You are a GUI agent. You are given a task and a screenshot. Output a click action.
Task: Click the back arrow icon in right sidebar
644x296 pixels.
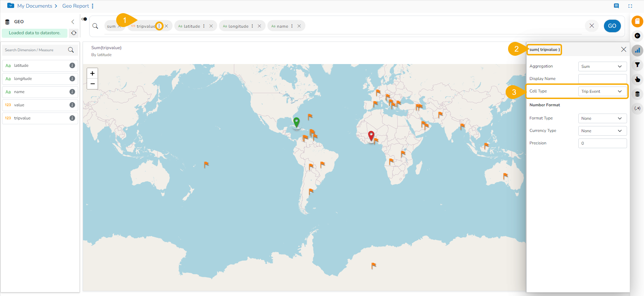pyautogui.click(x=637, y=36)
